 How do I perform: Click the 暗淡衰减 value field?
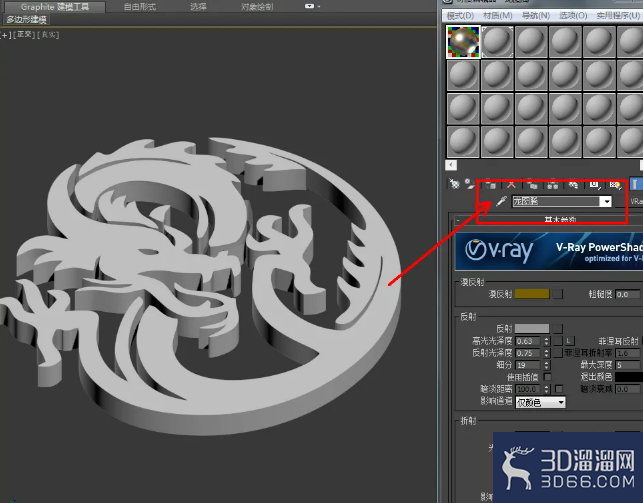point(628,389)
